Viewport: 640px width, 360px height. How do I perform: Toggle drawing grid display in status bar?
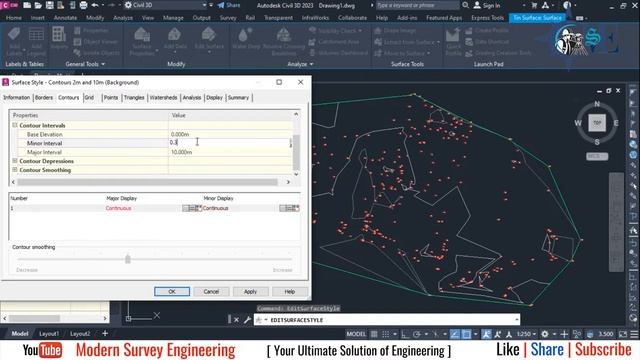coord(374,334)
